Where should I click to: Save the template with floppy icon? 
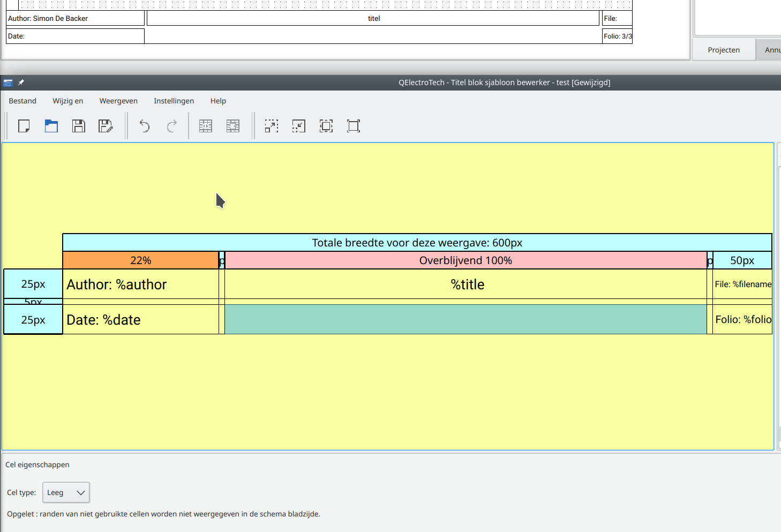pos(79,126)
